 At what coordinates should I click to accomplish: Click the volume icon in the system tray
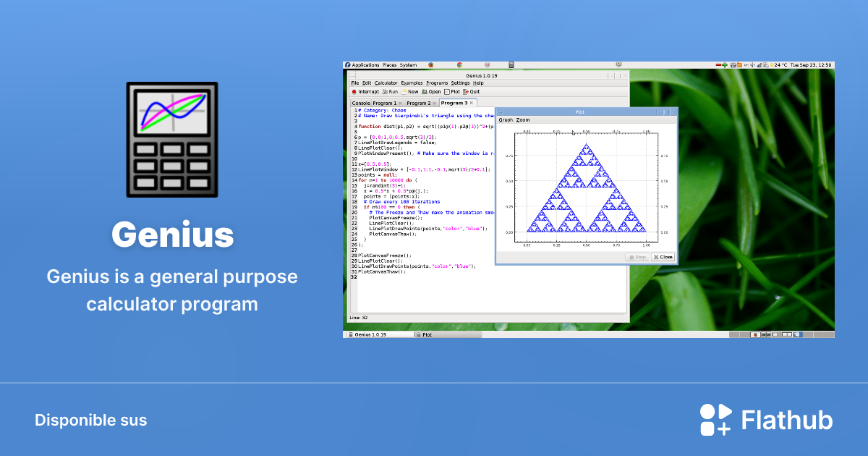[753, 64]
